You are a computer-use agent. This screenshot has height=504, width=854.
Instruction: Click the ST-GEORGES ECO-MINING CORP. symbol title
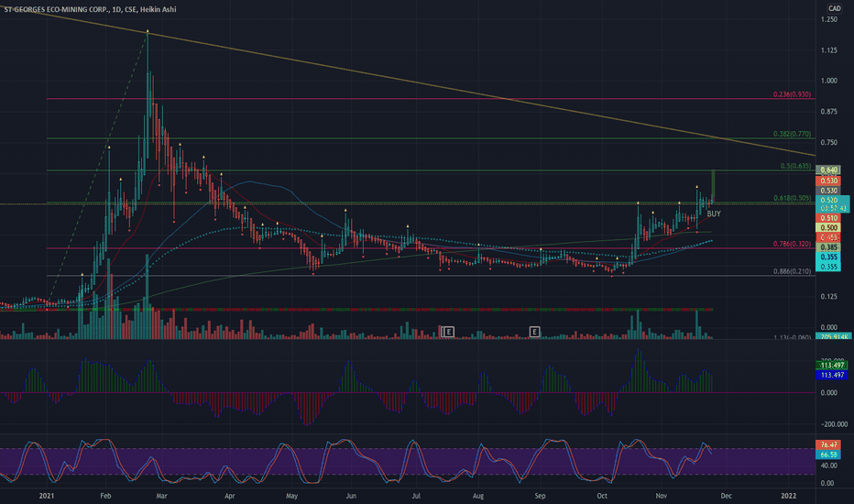coord(58,9)
